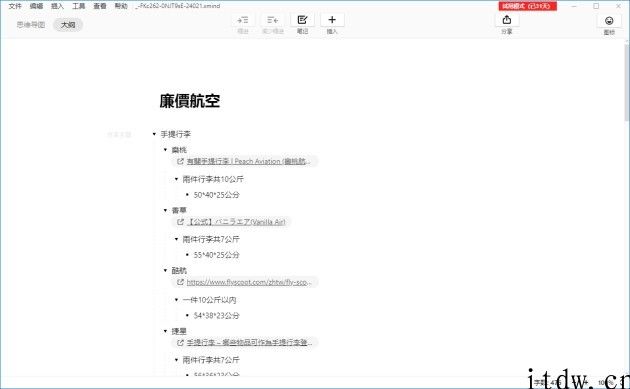Collapse 兩件行李共7公斤 under 香草
630x389 pixels.
coord(176,240)
